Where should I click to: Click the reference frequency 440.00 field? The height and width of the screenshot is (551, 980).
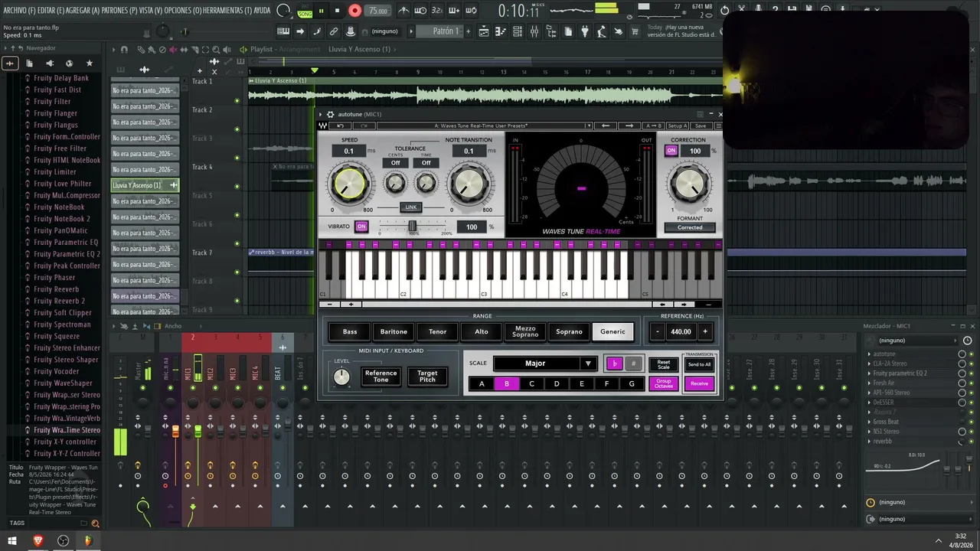681,331
